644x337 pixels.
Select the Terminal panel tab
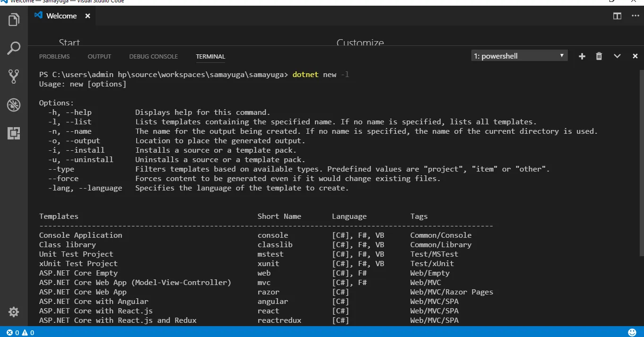click(x=210, y=56)
